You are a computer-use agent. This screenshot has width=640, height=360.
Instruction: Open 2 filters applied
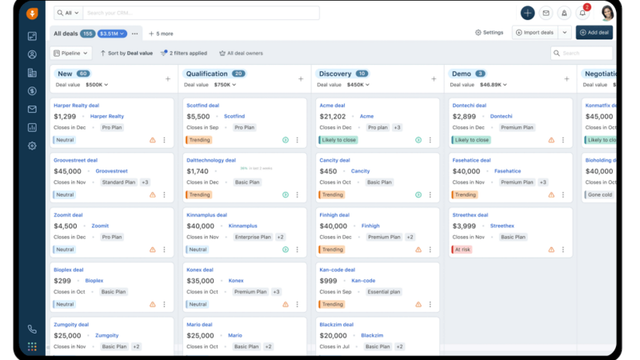point(184,53)
